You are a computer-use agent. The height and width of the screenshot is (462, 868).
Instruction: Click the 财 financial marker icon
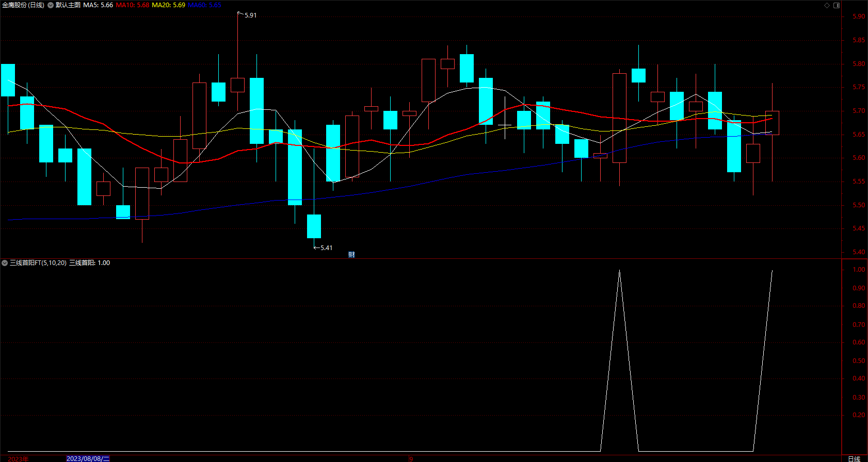pyautogui.click(x=351, y=255)
